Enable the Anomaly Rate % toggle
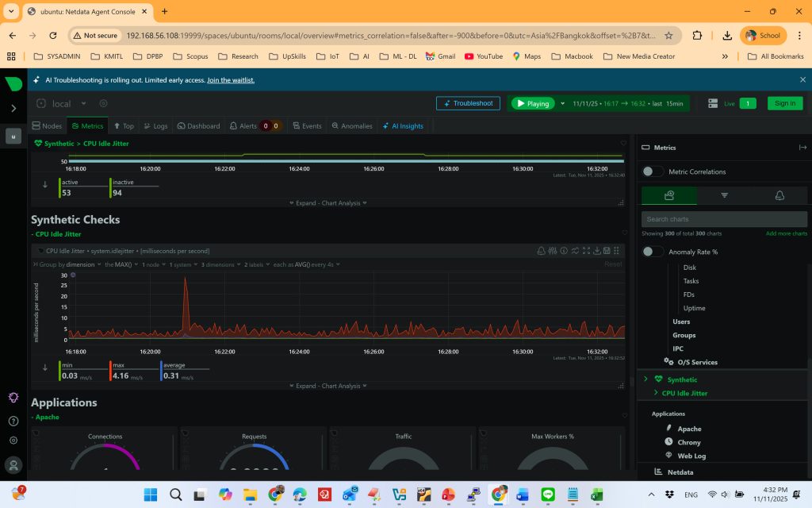The width and height of the screenshot is (812, 508). click(653, 252)
